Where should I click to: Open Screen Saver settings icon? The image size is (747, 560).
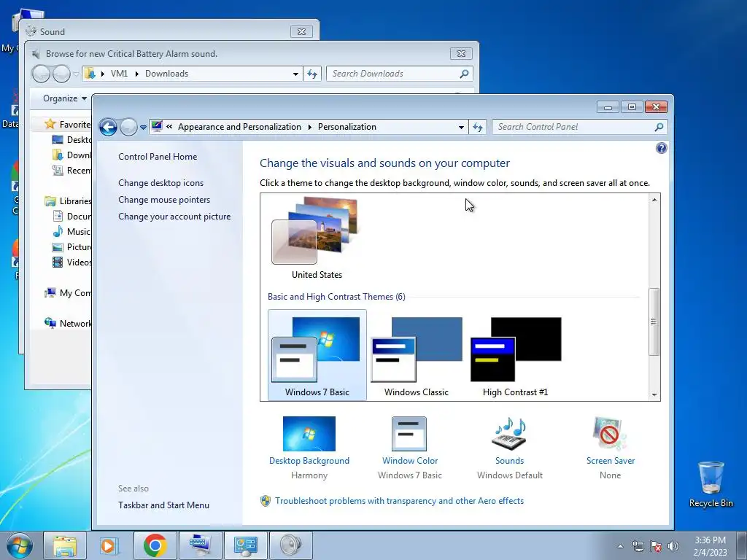(611, 434)
